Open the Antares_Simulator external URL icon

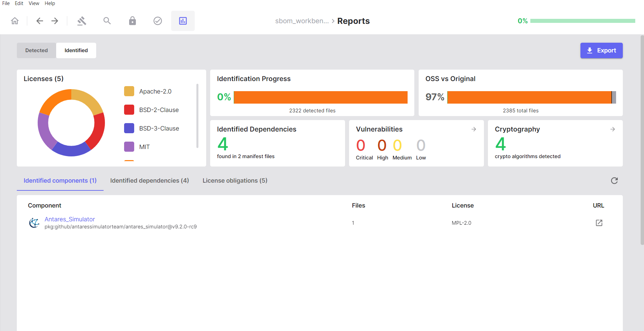tap(599, 223)
